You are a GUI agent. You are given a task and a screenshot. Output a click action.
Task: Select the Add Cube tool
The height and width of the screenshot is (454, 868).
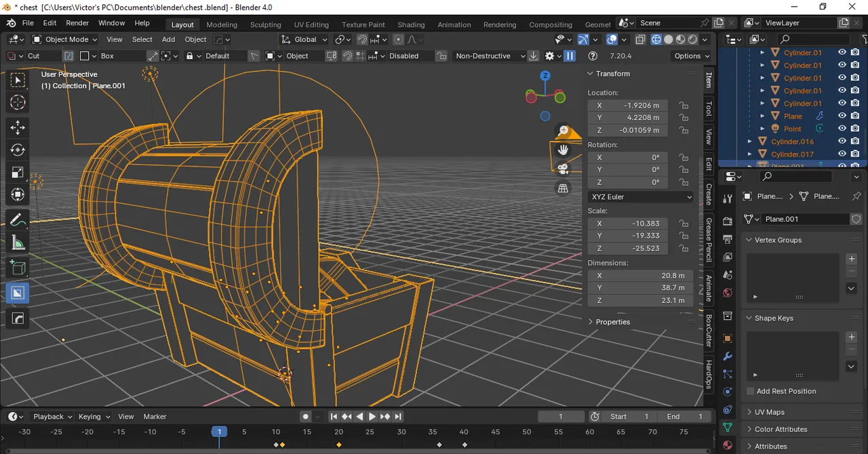coord(18,268)
